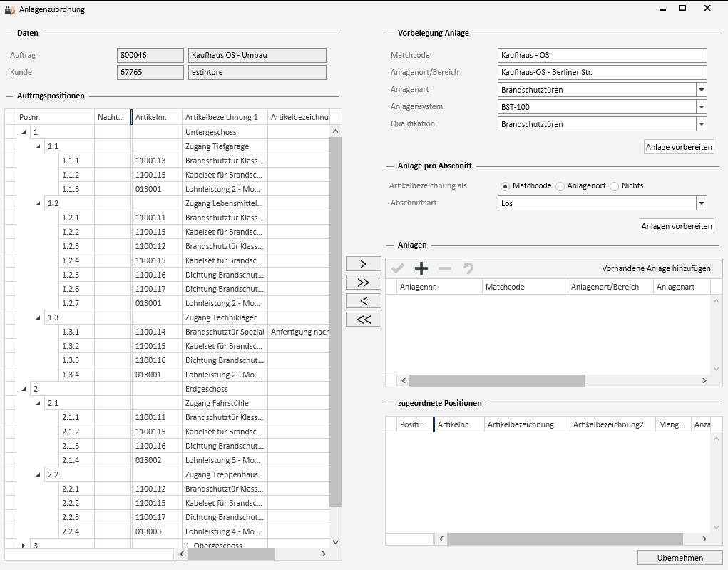This screenshot has height=570, width=728.
Task: Select the Anlagenort radio button
Action: click(x=560, y=186)
